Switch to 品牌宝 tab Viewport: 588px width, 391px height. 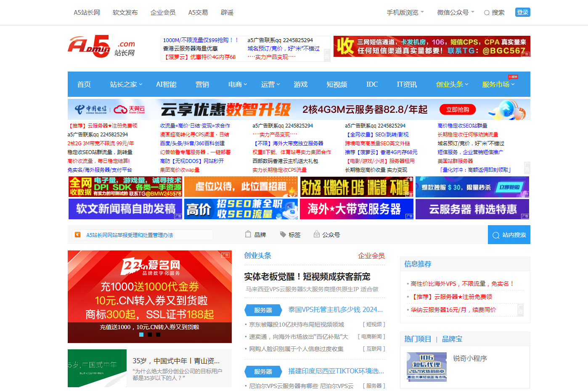[452, 339]
